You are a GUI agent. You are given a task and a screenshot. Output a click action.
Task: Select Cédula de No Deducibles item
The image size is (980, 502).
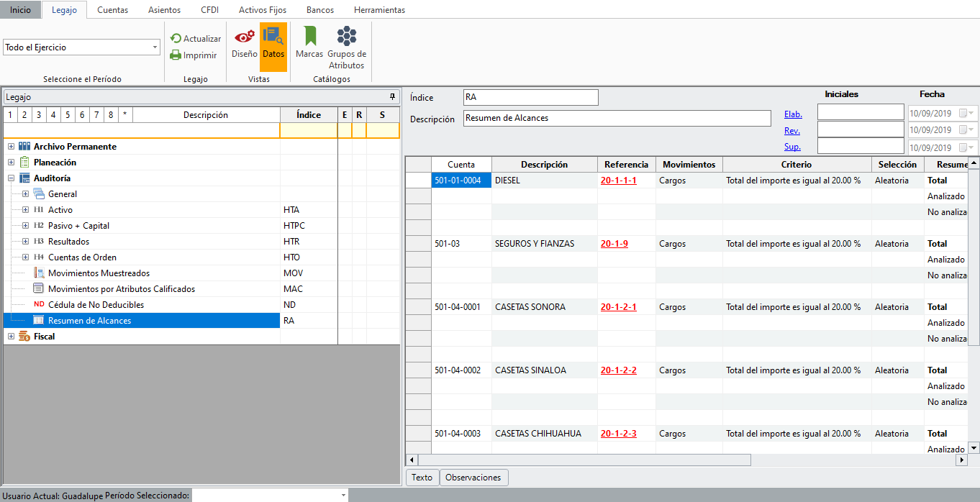pos(96,305)
